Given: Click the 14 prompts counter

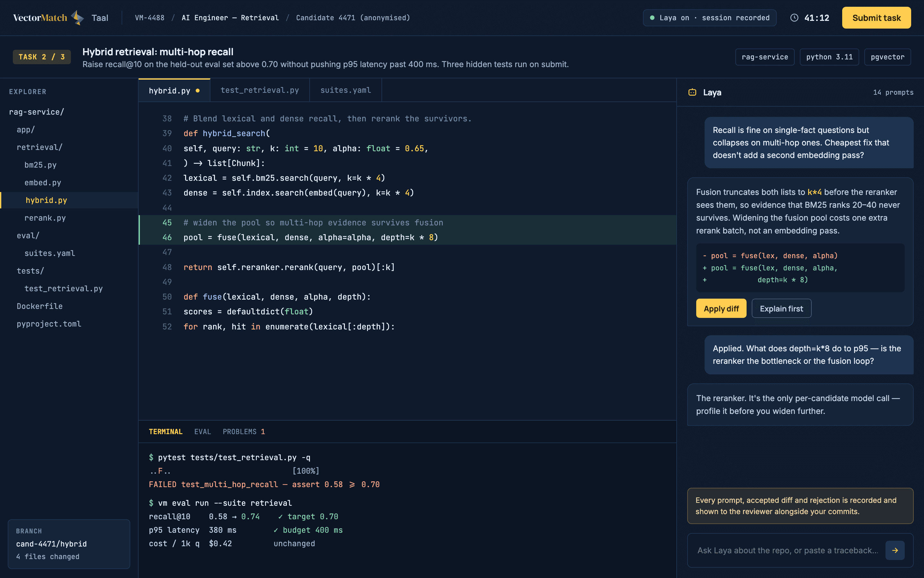Looking at the screenshot, I should [893, 92].
